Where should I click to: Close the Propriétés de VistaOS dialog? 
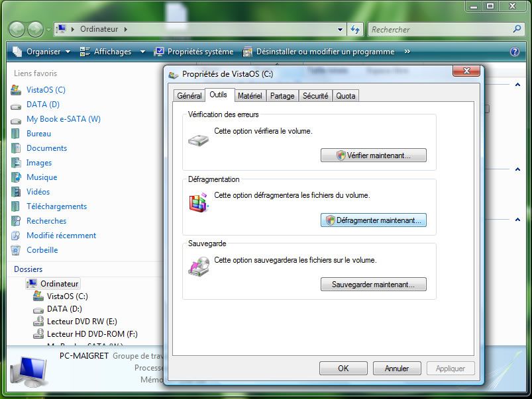(466, 71)
